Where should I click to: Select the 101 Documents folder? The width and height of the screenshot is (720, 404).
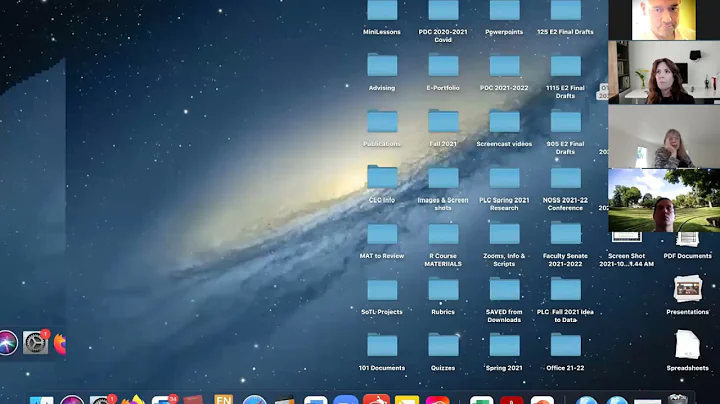(382, 345)
